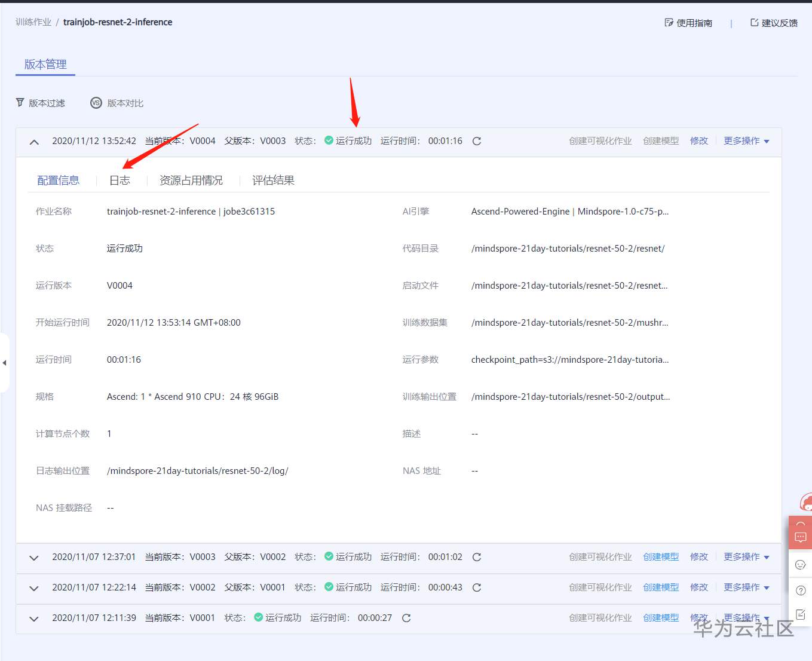The width and height of the screenshot is (812, 661).
Task: Click the 建议反馈 edit icon
Action: [755, 23]
